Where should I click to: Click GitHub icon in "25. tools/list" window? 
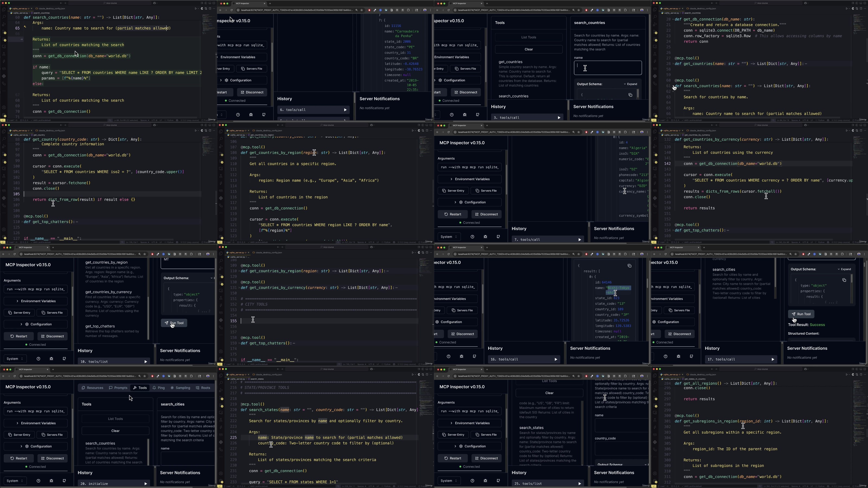[x=498, y=481]
